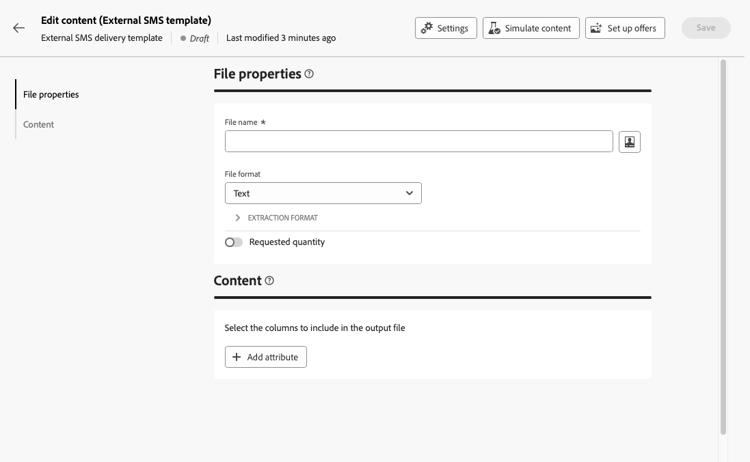Click the Set up offers button label
The image size is (750, 462).
[x=632, y=28]
